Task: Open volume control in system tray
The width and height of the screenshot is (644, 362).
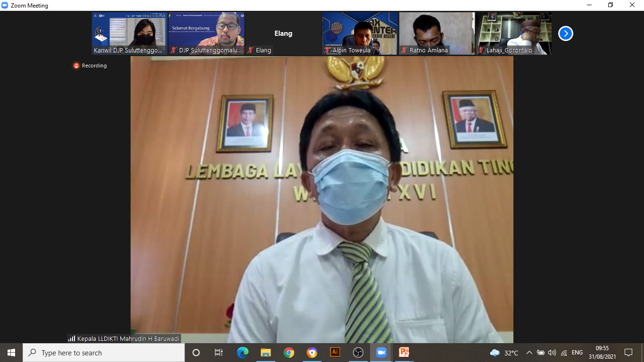Action: coord(552,353)
